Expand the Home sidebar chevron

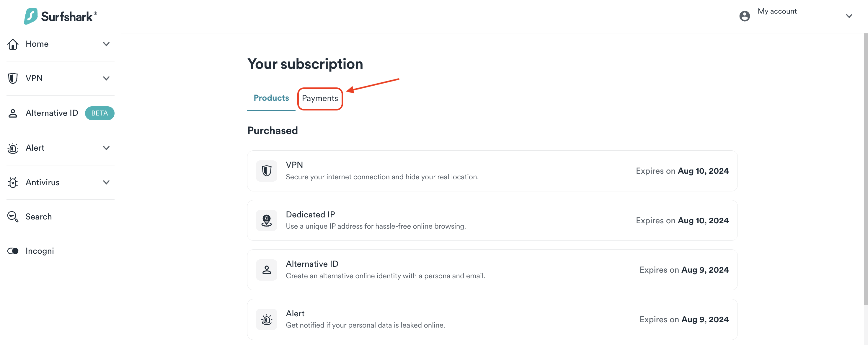pos(106,44)
